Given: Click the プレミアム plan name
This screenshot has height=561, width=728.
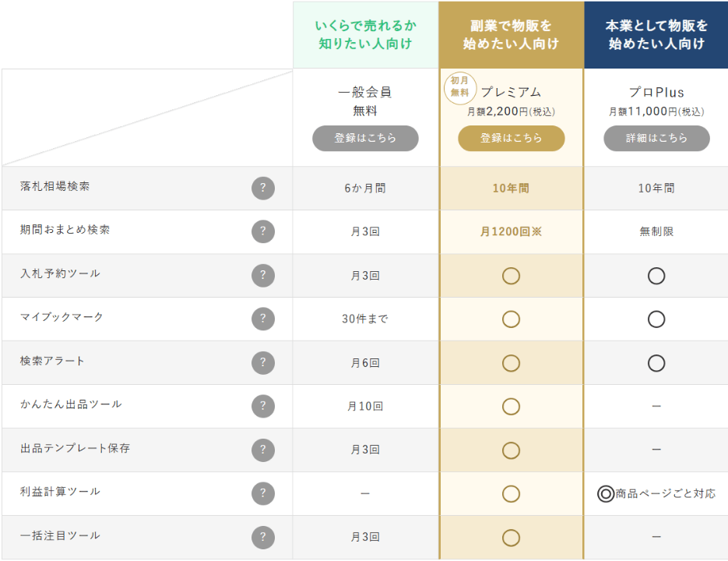Looking at the screenshot, I should coord(511,93).
